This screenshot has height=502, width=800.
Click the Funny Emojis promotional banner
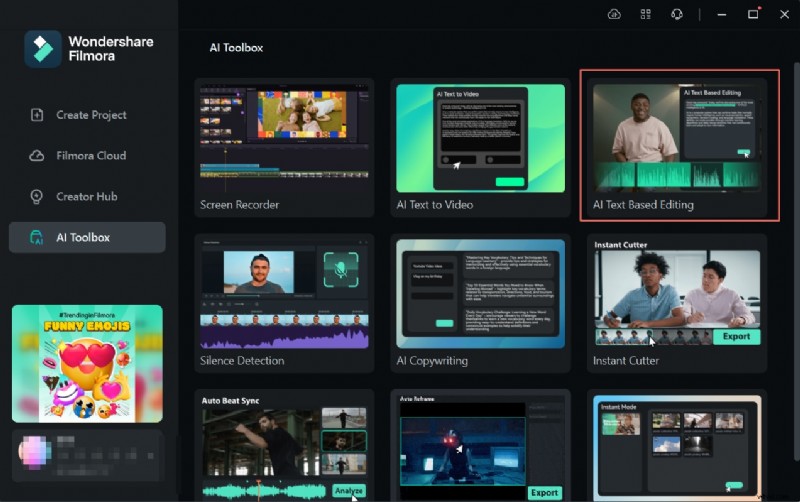[87, 363]
